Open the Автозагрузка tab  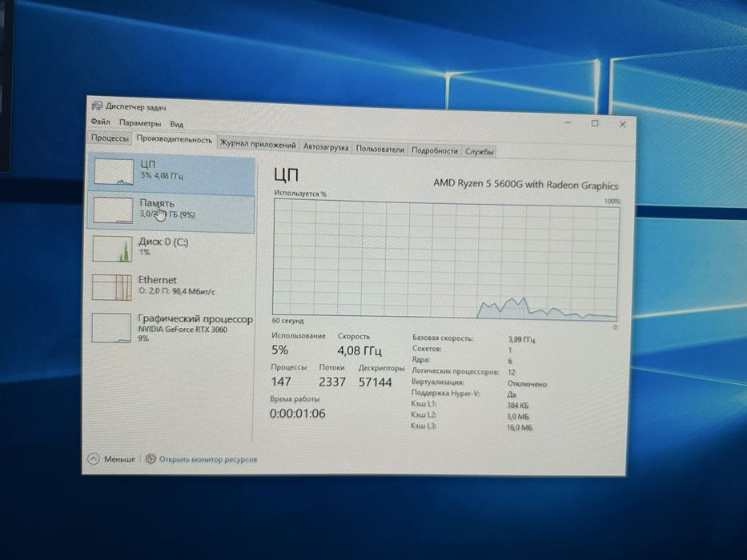pos(326,147)
